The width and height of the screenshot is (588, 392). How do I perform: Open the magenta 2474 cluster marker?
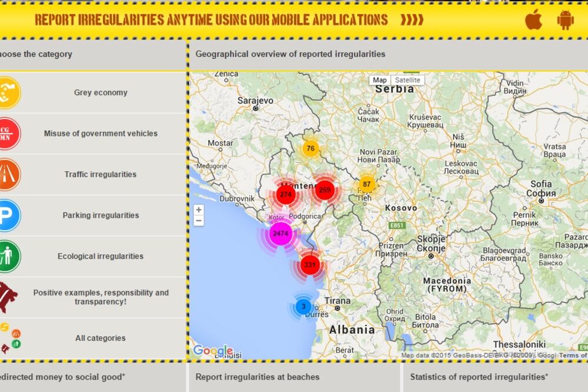(280, 234)
